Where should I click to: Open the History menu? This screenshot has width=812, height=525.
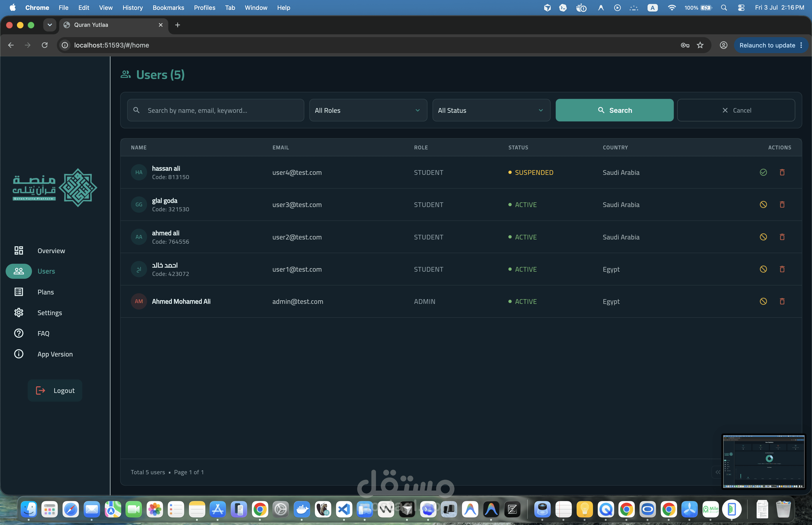(133, 8)
